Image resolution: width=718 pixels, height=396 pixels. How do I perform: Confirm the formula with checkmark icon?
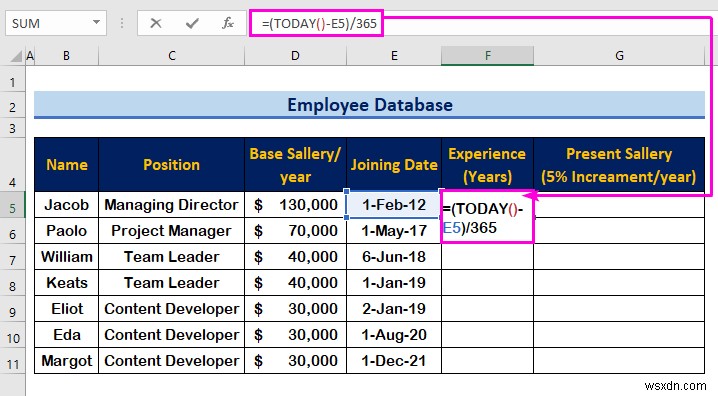coord(192,23)
